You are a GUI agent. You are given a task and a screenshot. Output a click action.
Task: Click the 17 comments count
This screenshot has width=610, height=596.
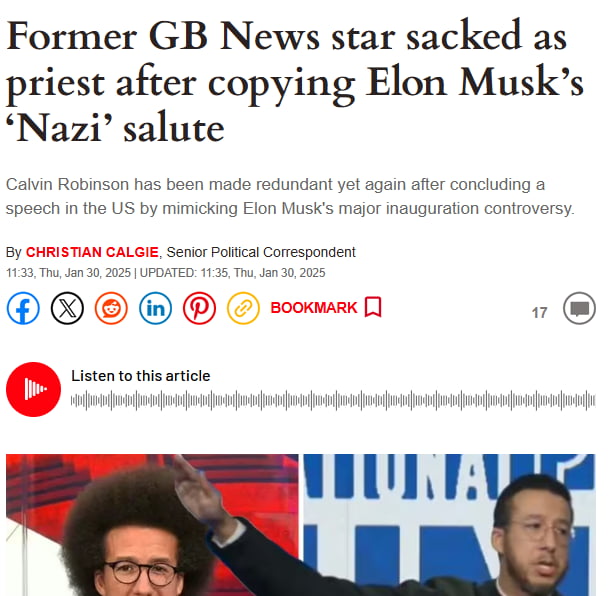(x=540, y=313)
